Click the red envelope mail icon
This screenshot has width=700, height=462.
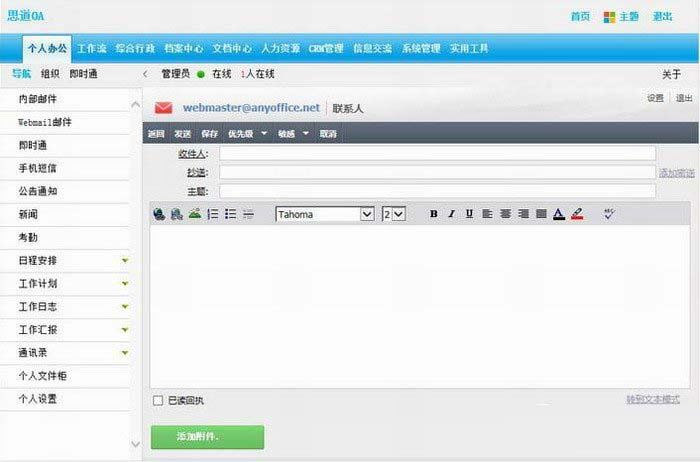[163, 108]
